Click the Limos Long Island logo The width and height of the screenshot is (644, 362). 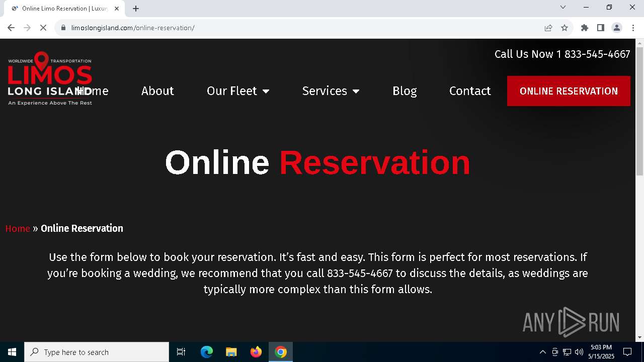(50, 78)
